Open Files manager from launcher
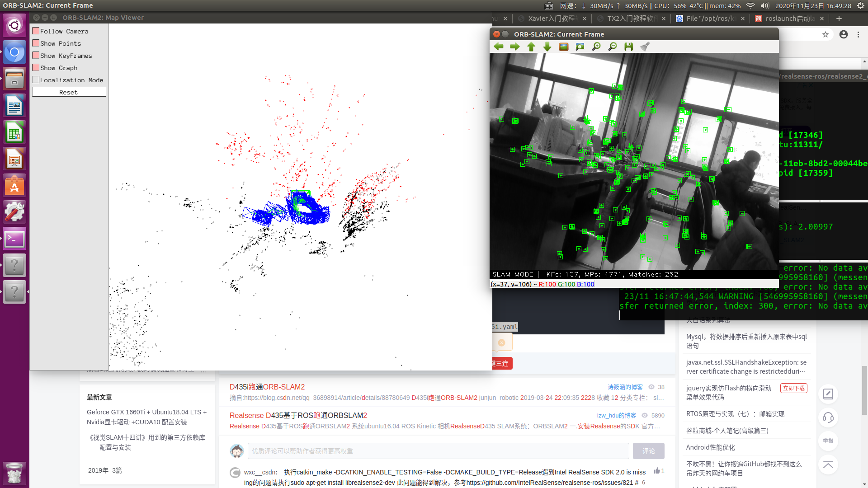This screenshot has height=488, width=868. (x=14, y=79)
